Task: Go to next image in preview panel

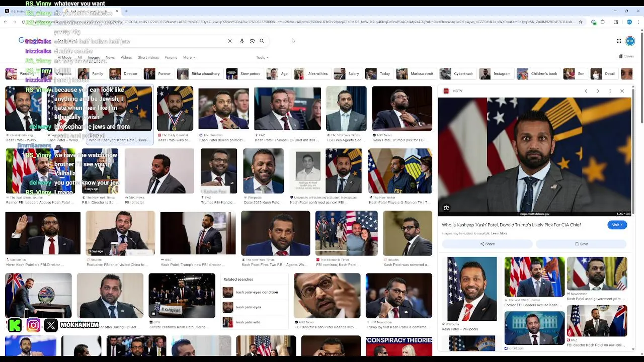Action: pos(598,91)
